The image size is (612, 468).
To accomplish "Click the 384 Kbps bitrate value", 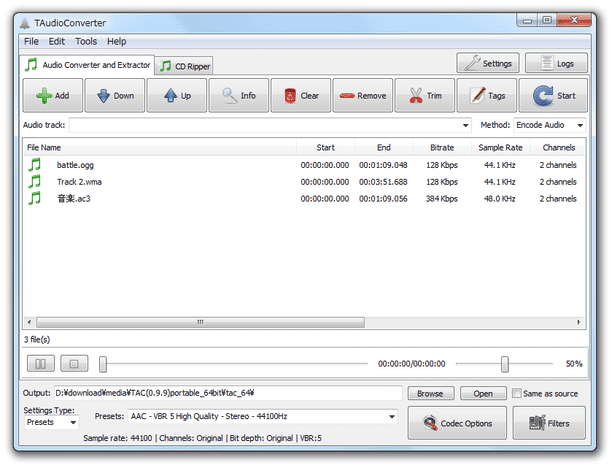I will [x=442, y=199].
